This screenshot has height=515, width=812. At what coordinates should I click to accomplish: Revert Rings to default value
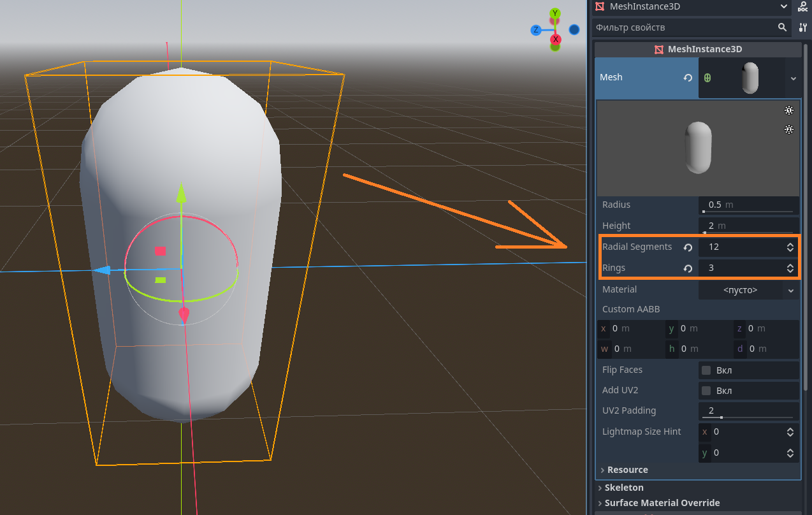point(688,268)
